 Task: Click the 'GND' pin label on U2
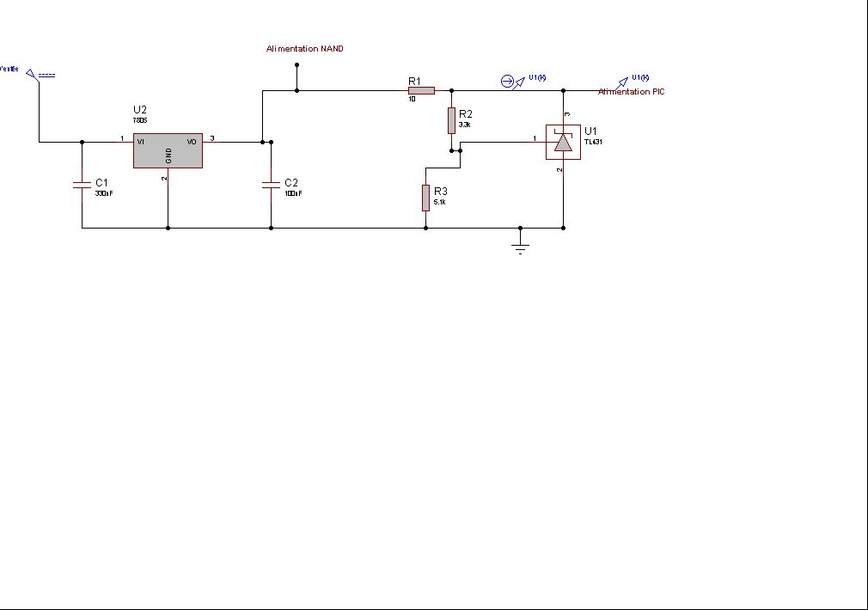coord(168,156)
